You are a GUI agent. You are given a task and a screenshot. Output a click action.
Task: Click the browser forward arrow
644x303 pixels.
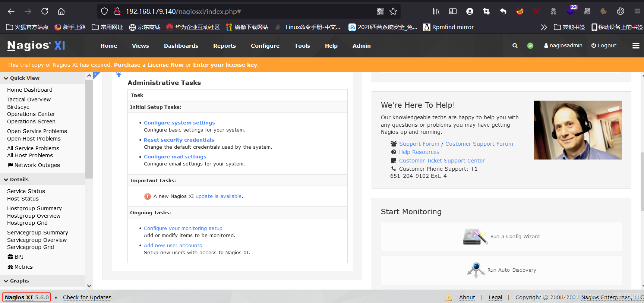pos(28,12)
